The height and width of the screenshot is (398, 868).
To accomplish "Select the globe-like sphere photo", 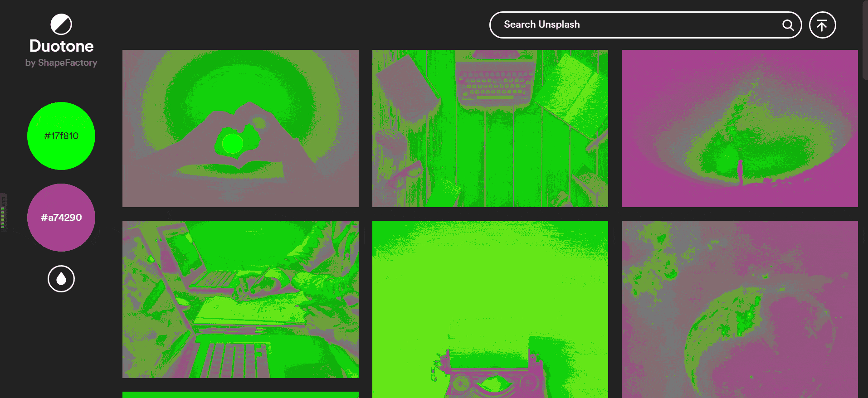I will [740, 309].
